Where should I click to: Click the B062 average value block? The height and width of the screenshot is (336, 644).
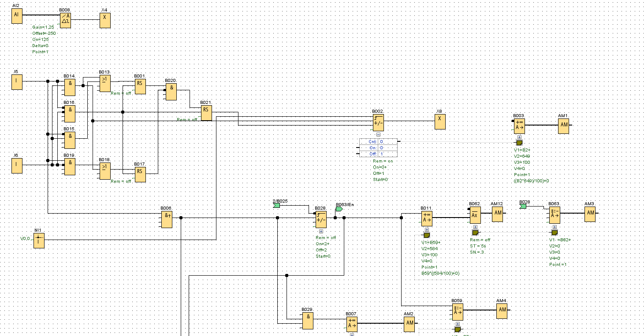[475, 215]
